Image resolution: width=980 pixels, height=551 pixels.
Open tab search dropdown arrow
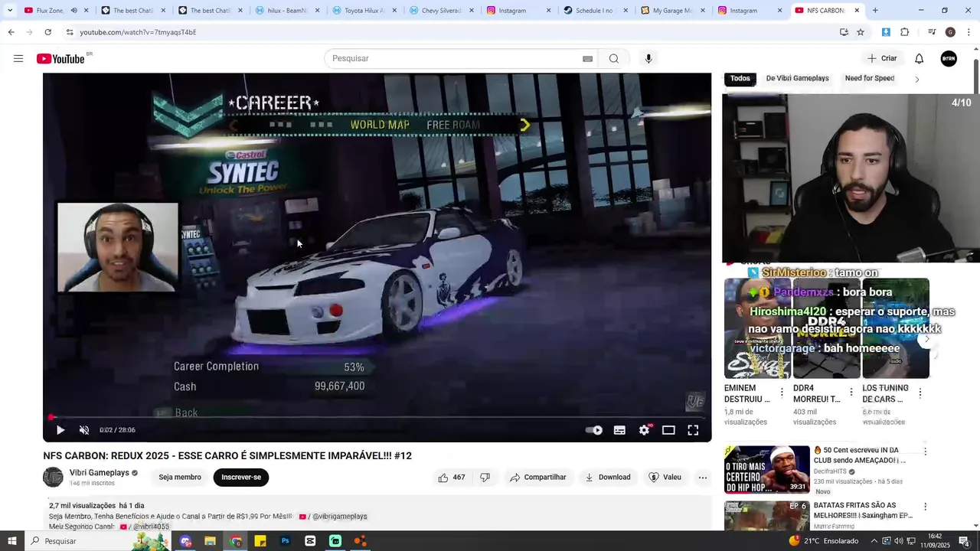point(10,11)
